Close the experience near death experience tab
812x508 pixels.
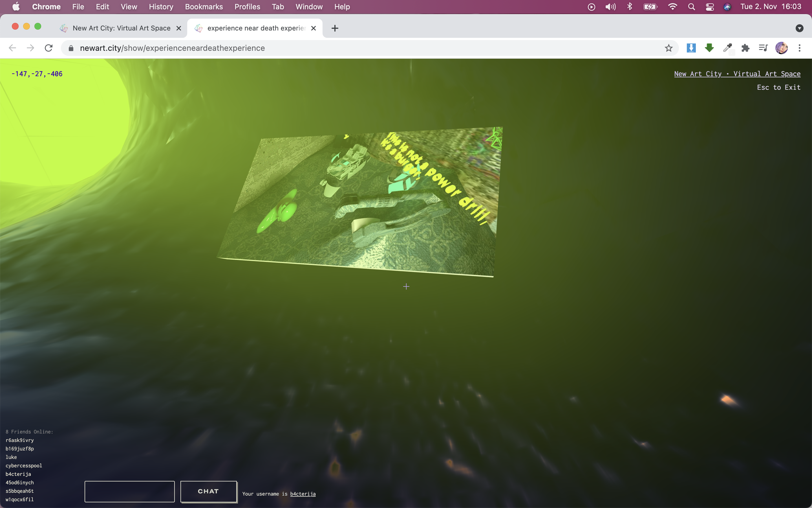click(314, 28)
